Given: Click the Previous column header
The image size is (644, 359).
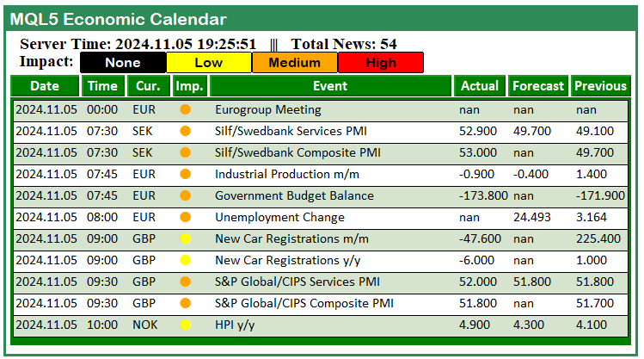Looking at the screenshot, I should [601, 86].
